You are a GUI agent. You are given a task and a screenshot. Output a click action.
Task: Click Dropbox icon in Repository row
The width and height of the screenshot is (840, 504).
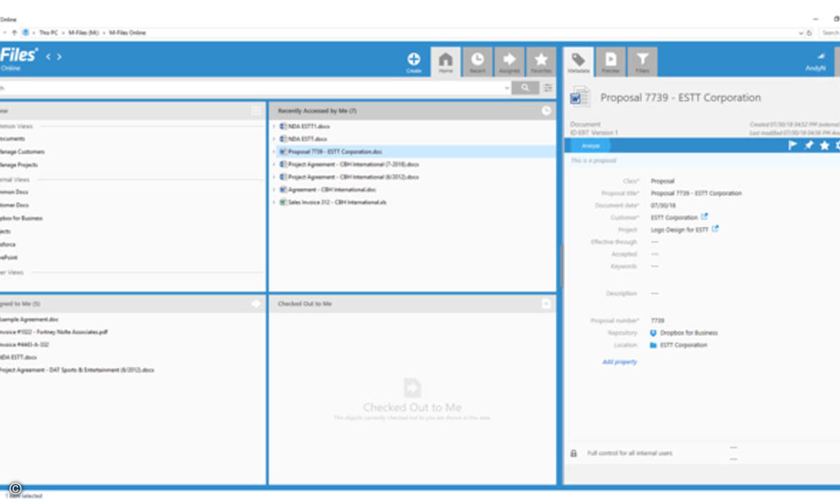coord(653,333)
